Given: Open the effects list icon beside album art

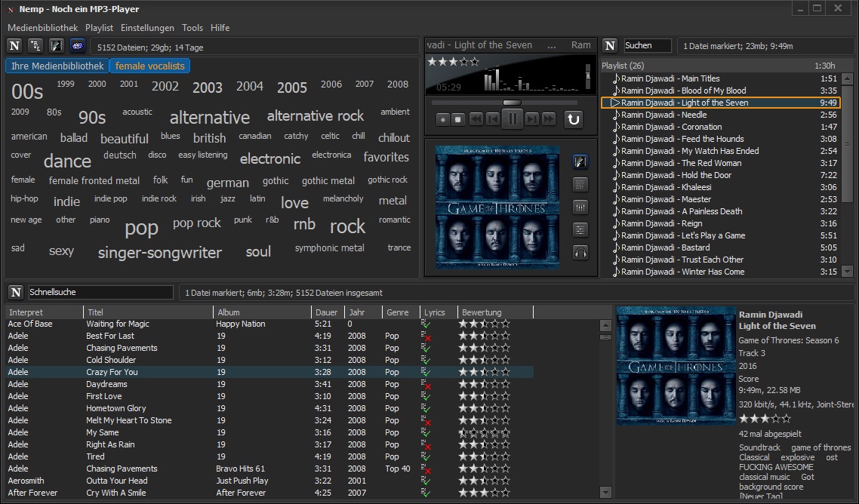Looking at the screenshot, I should (580, 230).
